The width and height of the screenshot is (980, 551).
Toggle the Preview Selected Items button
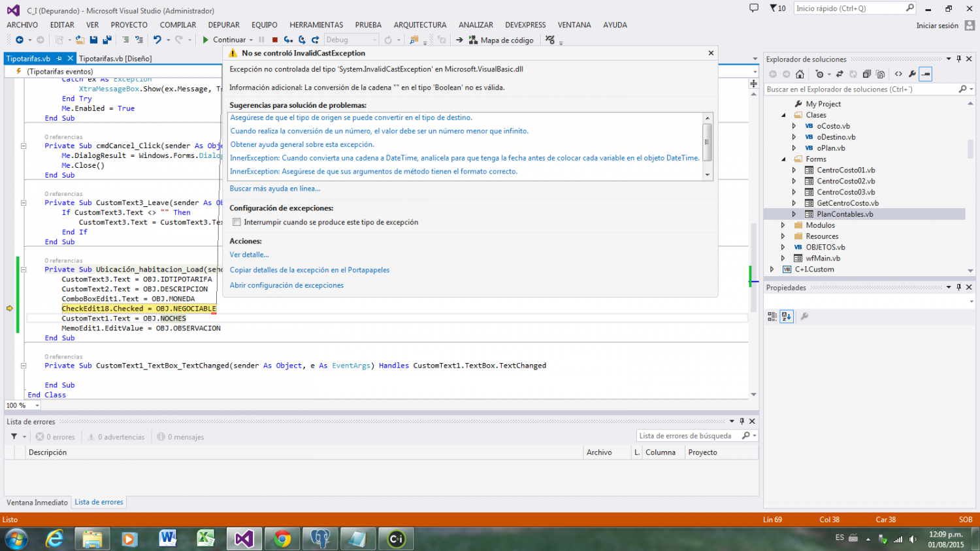tap(926, 74)
